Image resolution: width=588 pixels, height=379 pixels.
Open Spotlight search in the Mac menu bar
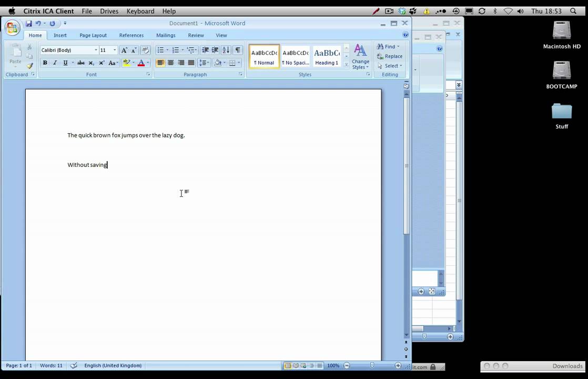coord(573,11)
